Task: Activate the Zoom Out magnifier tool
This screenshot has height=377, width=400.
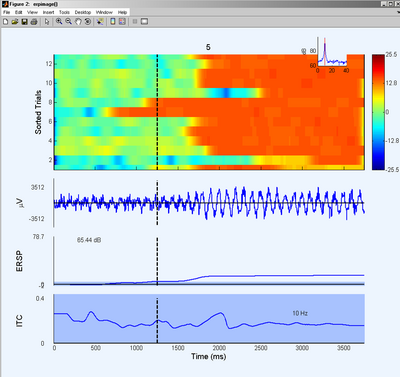Action: point(69,22)
